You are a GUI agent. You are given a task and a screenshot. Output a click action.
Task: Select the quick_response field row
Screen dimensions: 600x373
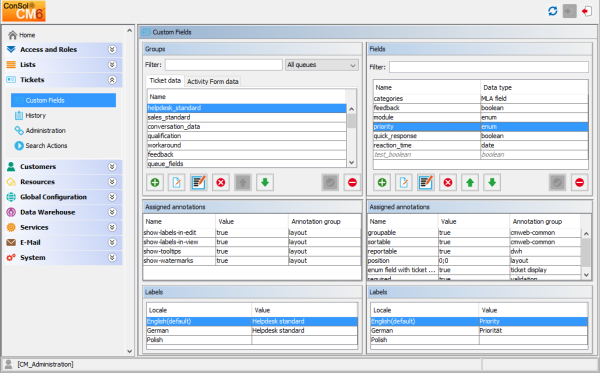(x=481, y=136)
